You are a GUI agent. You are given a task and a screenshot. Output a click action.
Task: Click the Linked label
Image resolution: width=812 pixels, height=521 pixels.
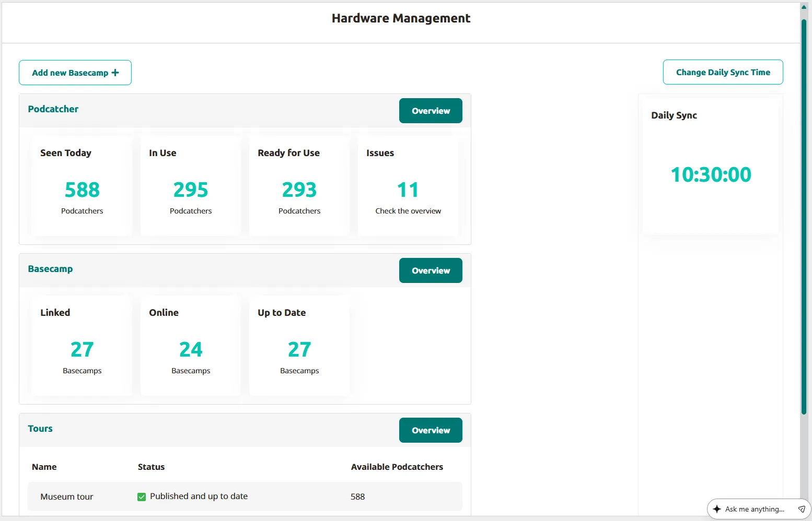55,312
